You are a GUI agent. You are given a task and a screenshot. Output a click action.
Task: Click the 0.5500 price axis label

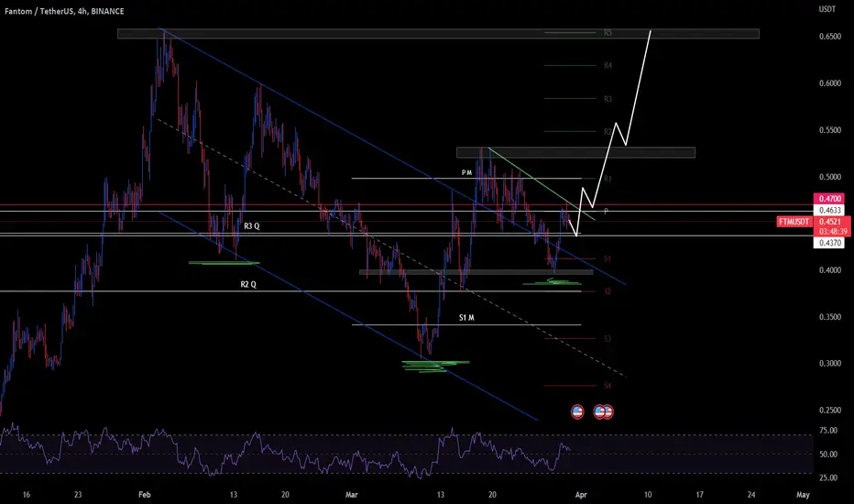[x=830, y=130]
